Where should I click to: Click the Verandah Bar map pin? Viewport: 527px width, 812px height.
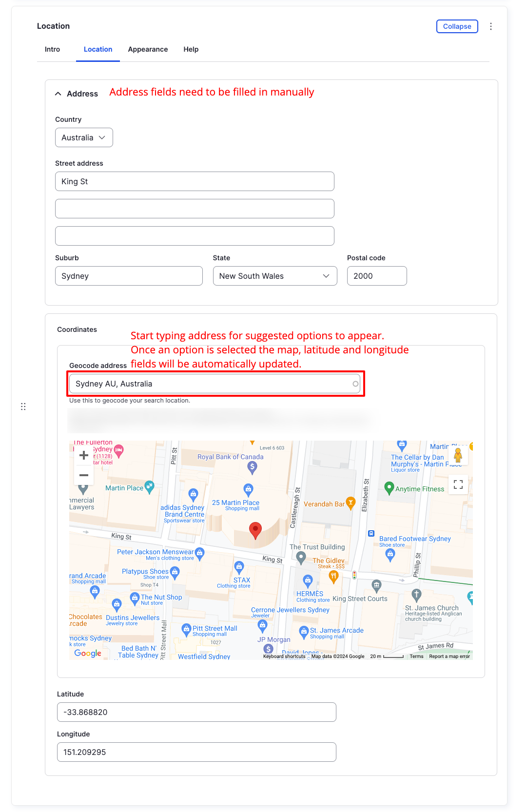[351, 503]
